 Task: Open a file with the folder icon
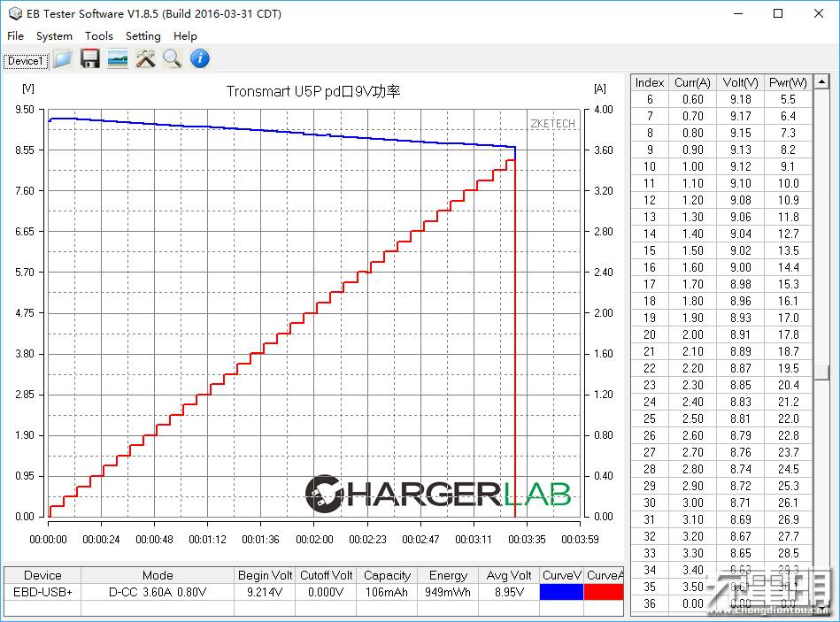(x=62, y=58)
